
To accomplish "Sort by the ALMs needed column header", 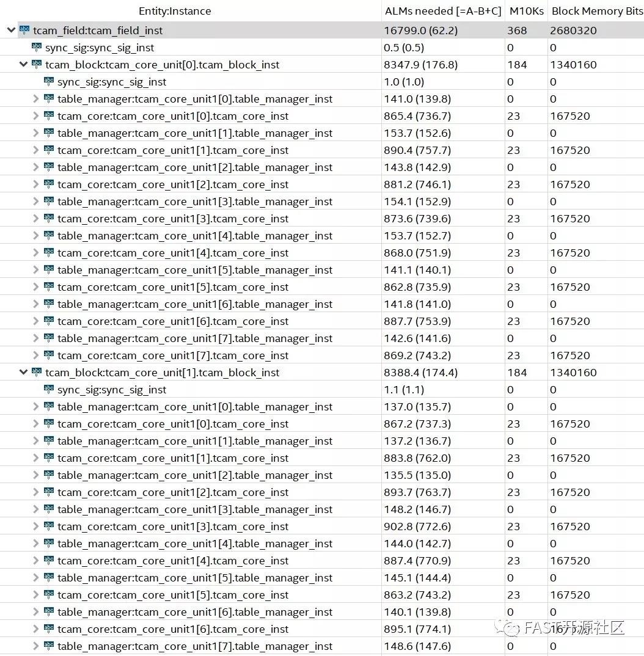I will (442, 11).
